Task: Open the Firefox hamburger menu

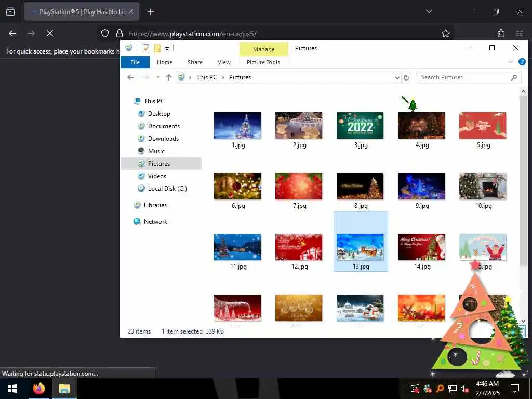Action: pos(519,33)
